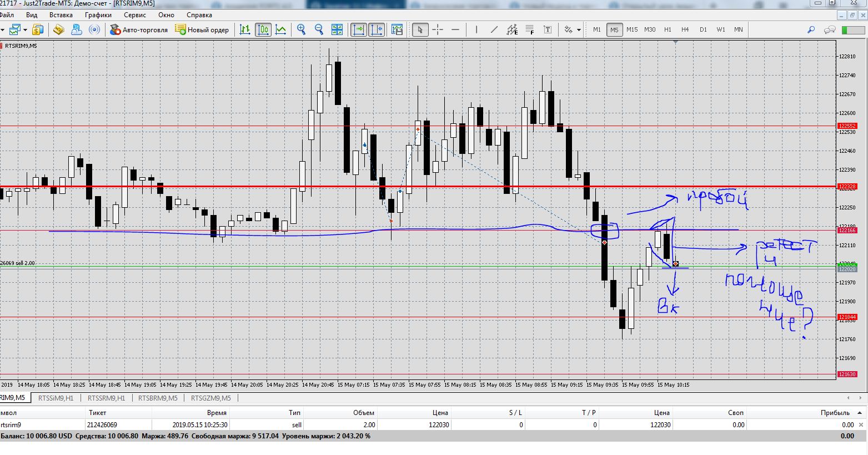The image size is (868, 455).
Task: Toggle chart auto-scroll to latest bar
Action: [359, 29]
